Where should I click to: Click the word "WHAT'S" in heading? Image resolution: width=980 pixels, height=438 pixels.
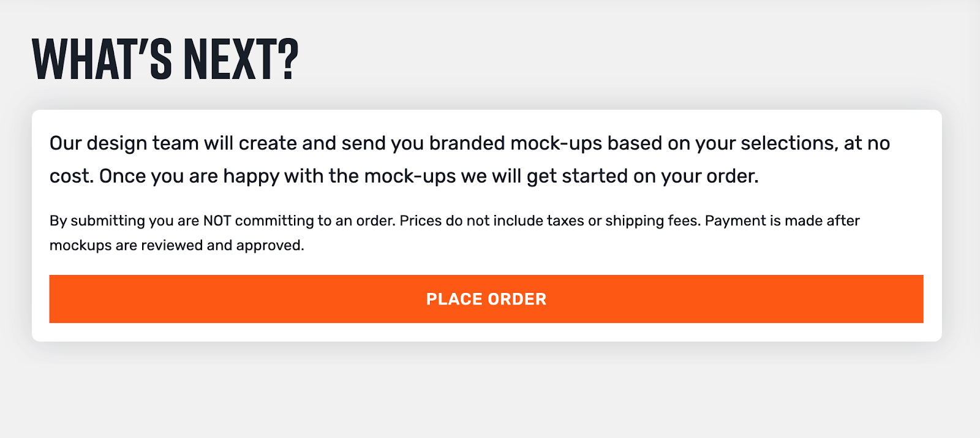coord(102,59)
